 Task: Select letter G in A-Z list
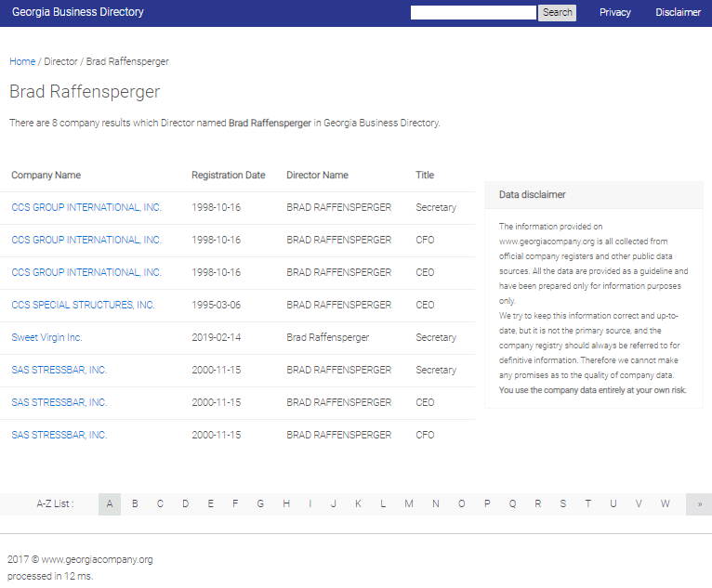pos(260,504)
